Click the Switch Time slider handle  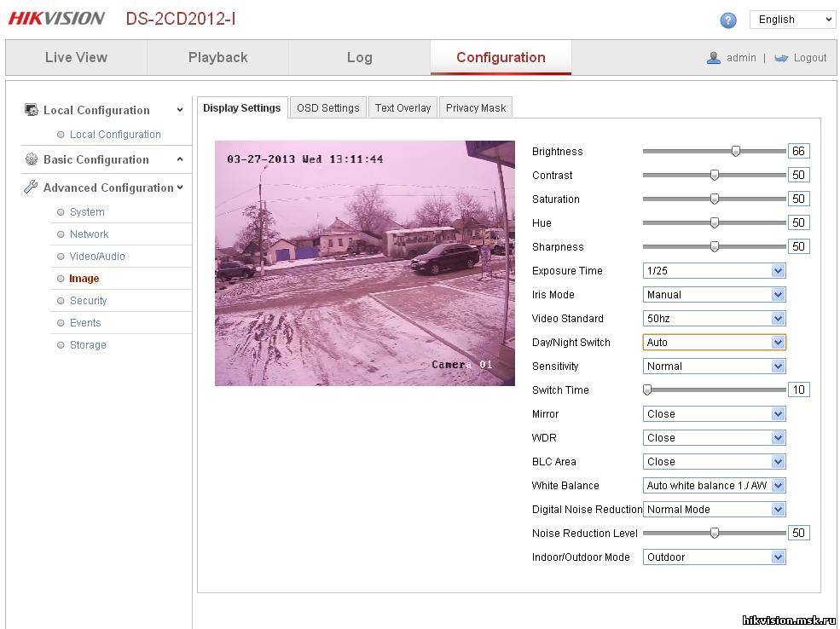(x=647, y=390)
